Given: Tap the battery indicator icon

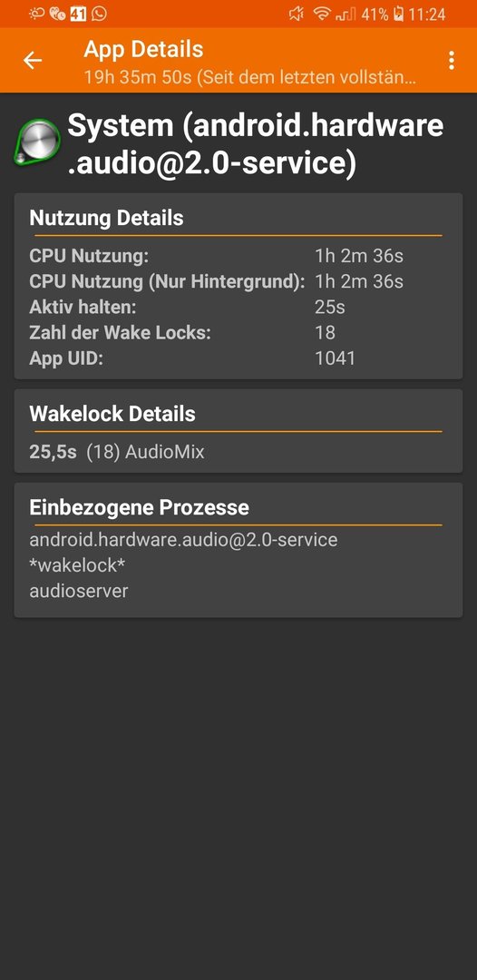Looking at the screenshot, I should coord(398,14).
